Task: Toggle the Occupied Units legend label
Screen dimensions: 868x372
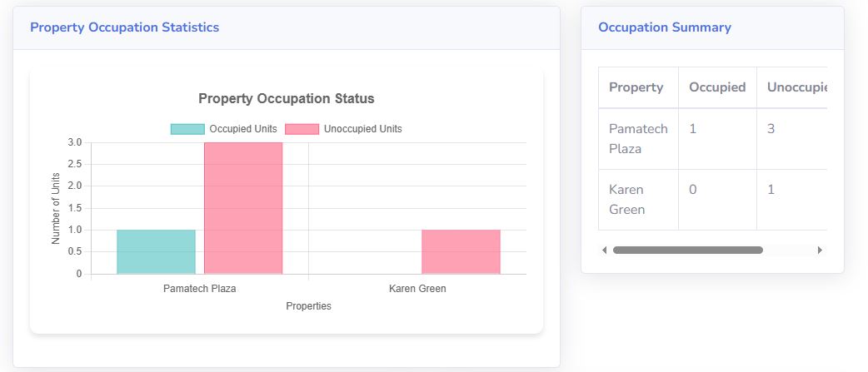Action: click(x=242, y=129)
